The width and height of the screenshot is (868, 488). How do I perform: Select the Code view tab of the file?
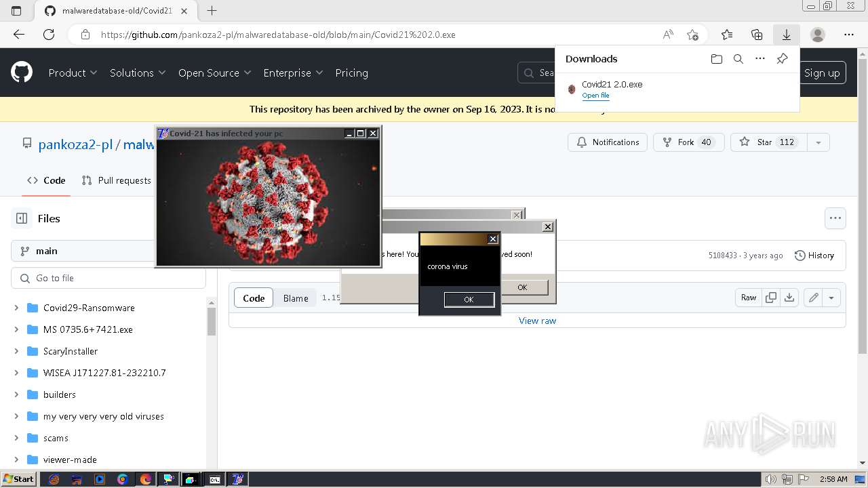254,298
